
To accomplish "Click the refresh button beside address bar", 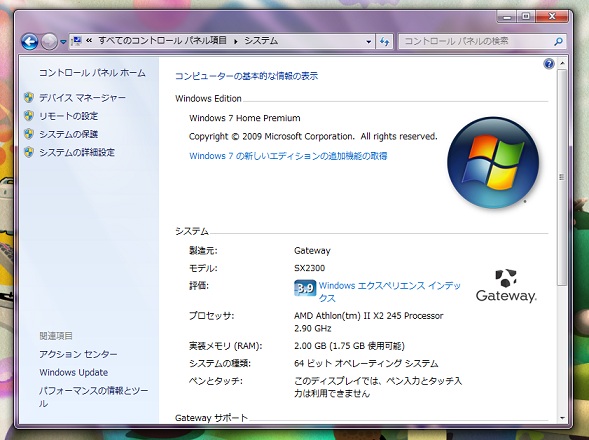I will 384,41.
